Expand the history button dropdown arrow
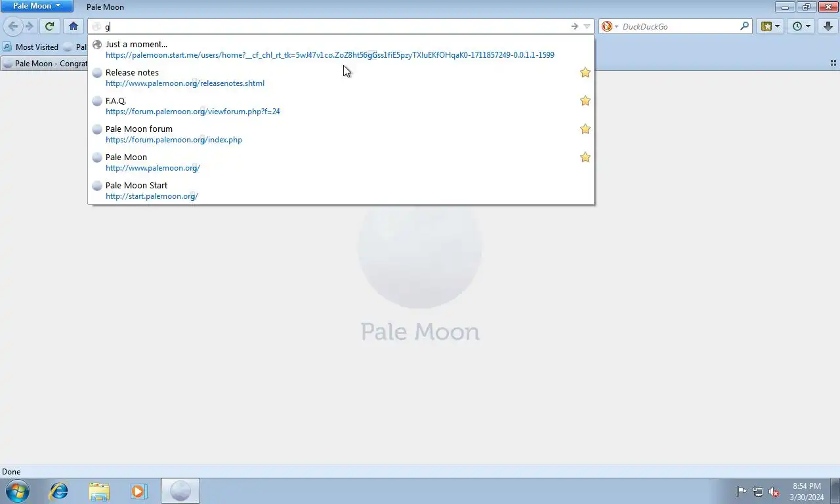The height and width of the screenshot is (504, 840). pyautogui.click(x=808, y=26)
